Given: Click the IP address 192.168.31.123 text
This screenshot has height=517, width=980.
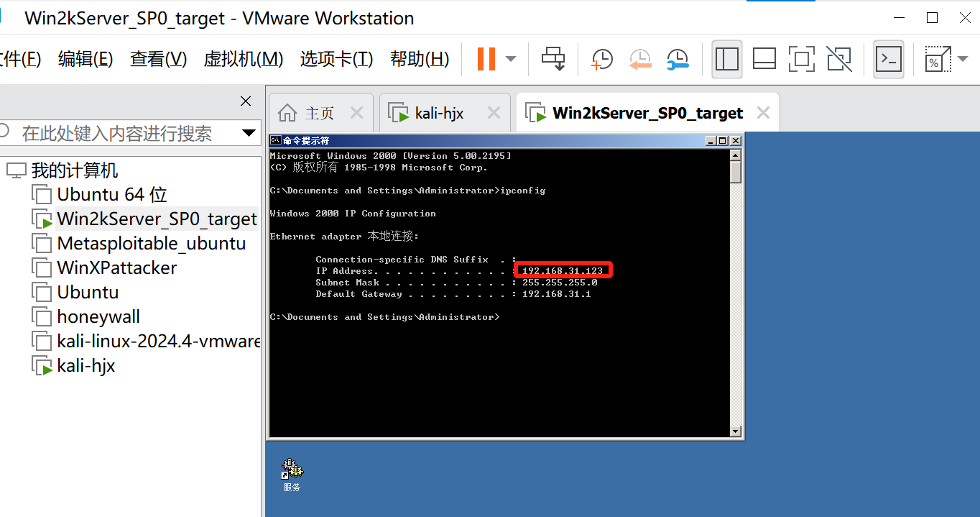Looking at the screenshot, I should 563,271.
